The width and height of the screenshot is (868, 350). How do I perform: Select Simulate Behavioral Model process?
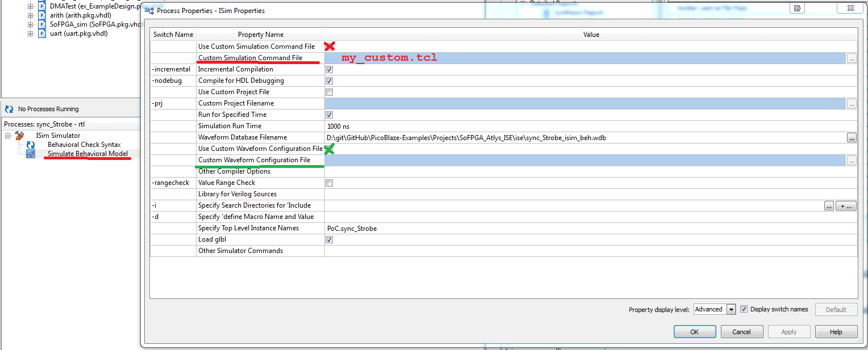pyautogui.click(x=87, y=154)
